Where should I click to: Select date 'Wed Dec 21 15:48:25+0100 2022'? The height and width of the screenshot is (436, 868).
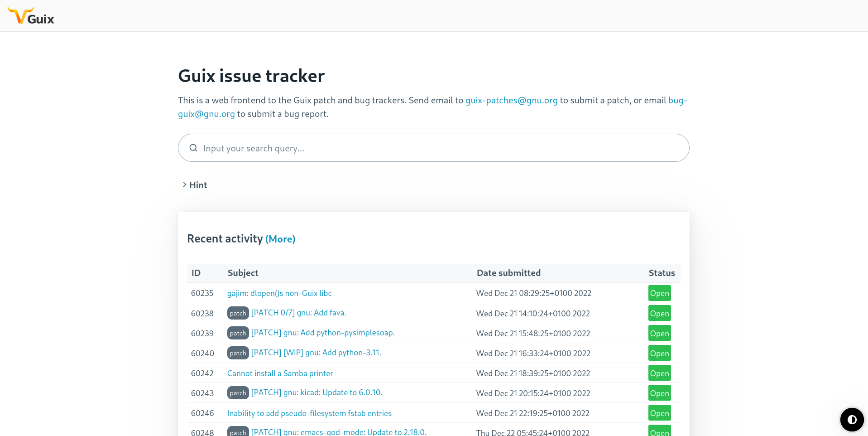(533, 333)
